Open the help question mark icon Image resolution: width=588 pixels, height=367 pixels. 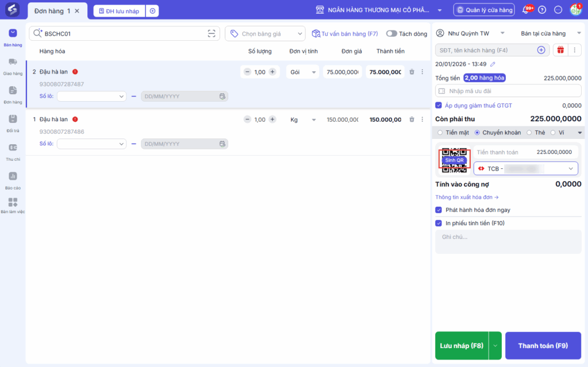pos(542,10)
